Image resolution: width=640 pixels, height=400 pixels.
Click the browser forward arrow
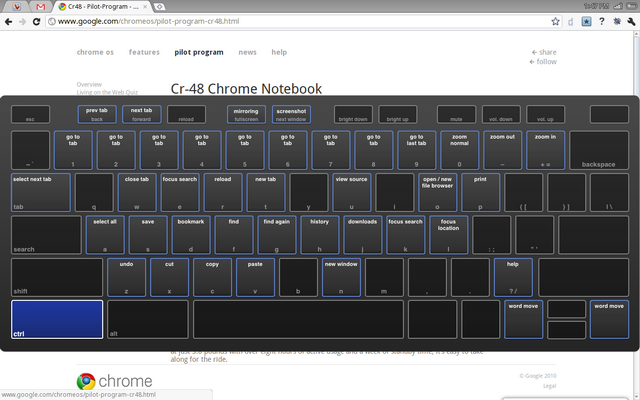coord(22,21)
